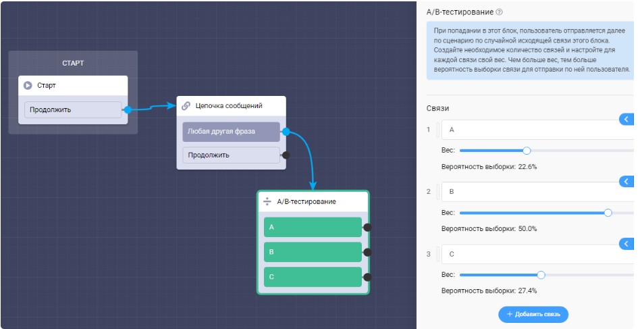The height and width of the screenshot is (329, 644).
Task: Click the weight slider handle for link A
Action: [x=527, y=151]
